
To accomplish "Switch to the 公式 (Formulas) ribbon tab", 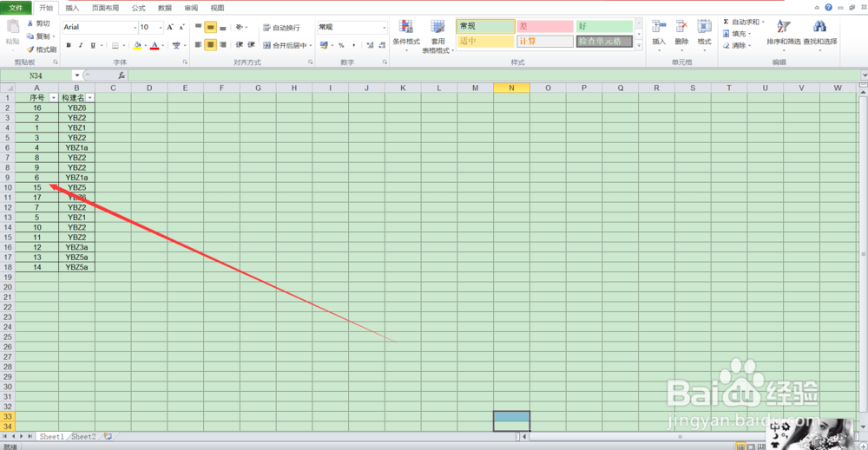I will [138, 8].
